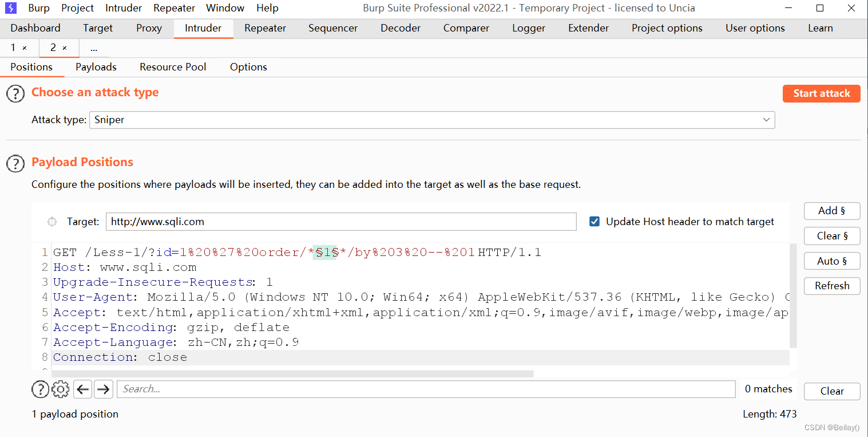Click the Clear search button
The image size is (868, 437).
pyautogui.click(x=832, y=391)
